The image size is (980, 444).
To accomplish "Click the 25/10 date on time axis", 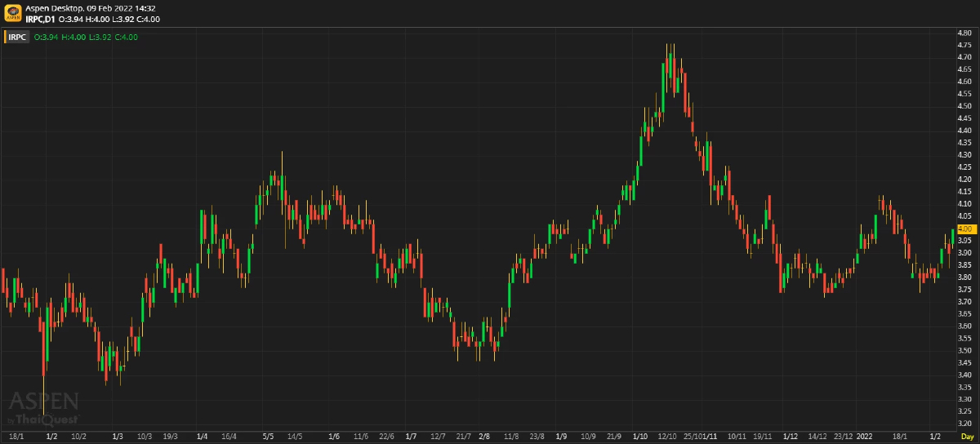I will point(693,437).
